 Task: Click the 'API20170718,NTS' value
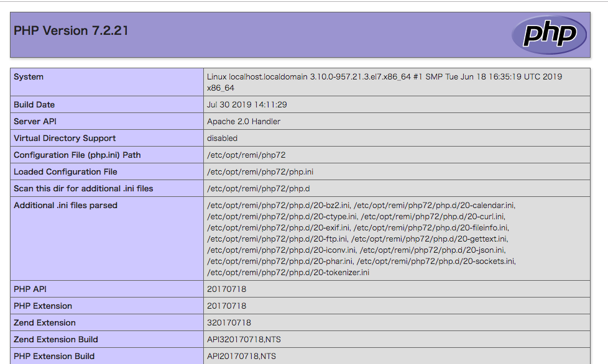pos(242,357)
